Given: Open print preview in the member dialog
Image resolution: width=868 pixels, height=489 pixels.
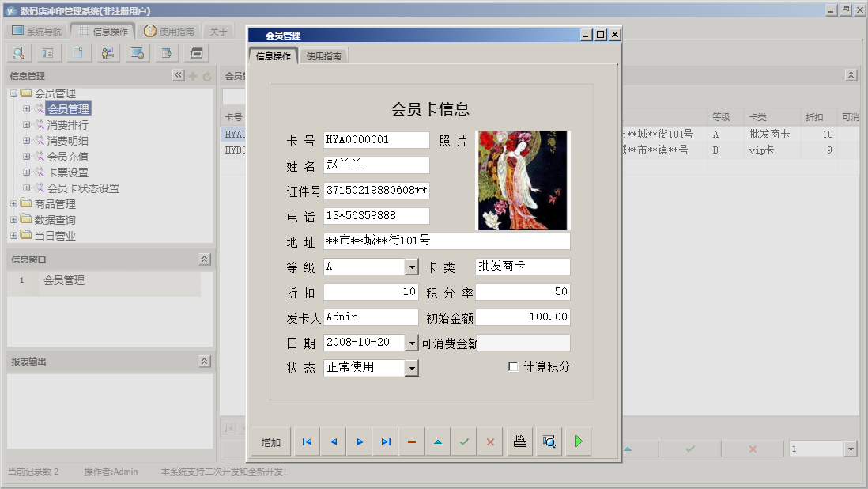Looking at the screenshot, I should pos(549,441).
